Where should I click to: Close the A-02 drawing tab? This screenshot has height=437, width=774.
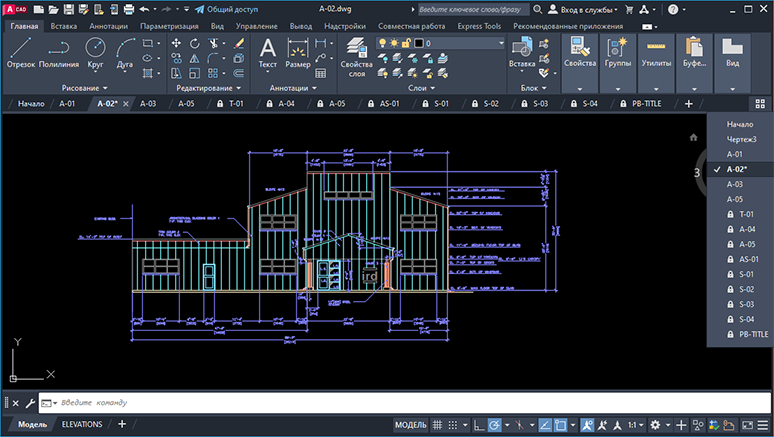[x=125, y=104]
